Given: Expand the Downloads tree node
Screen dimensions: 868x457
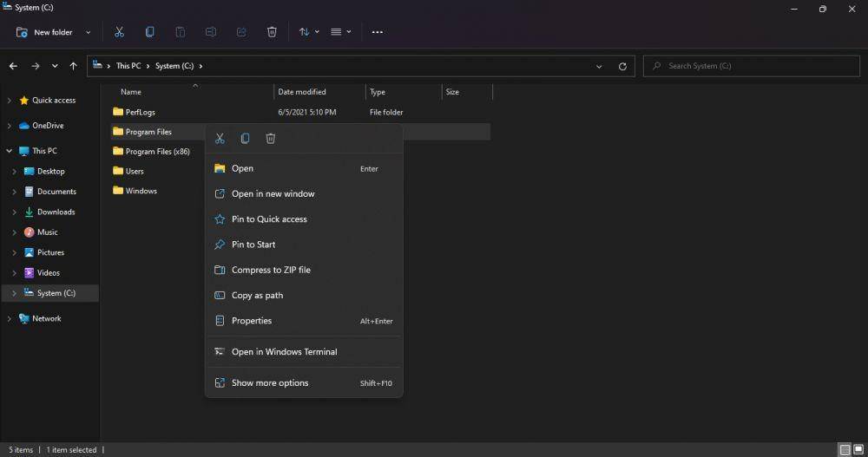Looking at the screenshot, I should 15,212.
